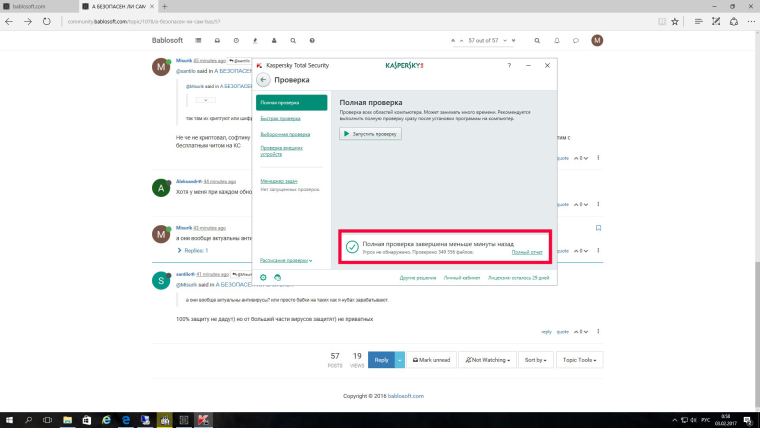Open notifications bell in forum header

(x=557, y=41)
